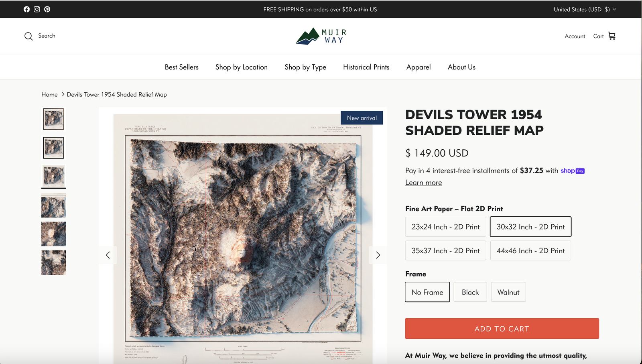The image size is (642, 364).
Task: Select the No Frame option
Action: click(427, 292)
